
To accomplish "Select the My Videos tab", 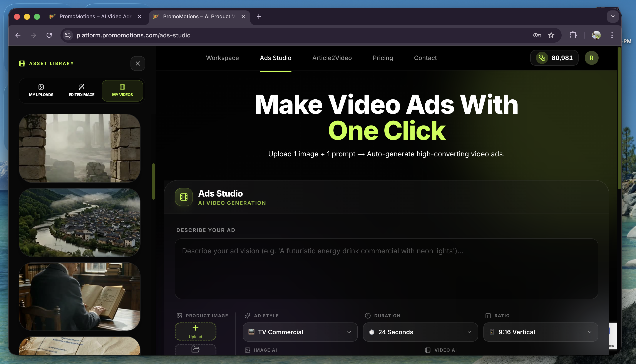I will 122,90.
